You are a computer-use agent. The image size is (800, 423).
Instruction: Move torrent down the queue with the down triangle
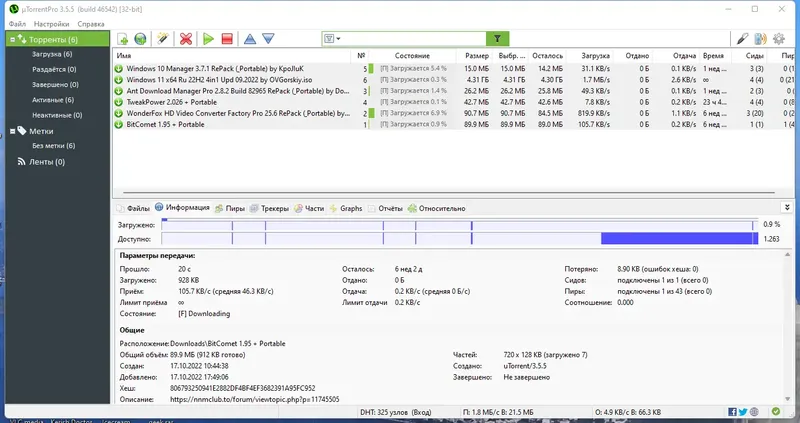[268, 39]
